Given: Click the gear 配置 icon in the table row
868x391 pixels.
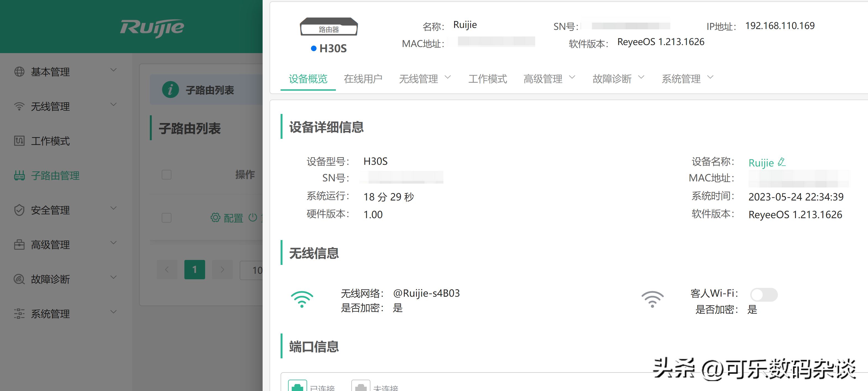Looking at the screenshot, I should [x=215, y=217].
